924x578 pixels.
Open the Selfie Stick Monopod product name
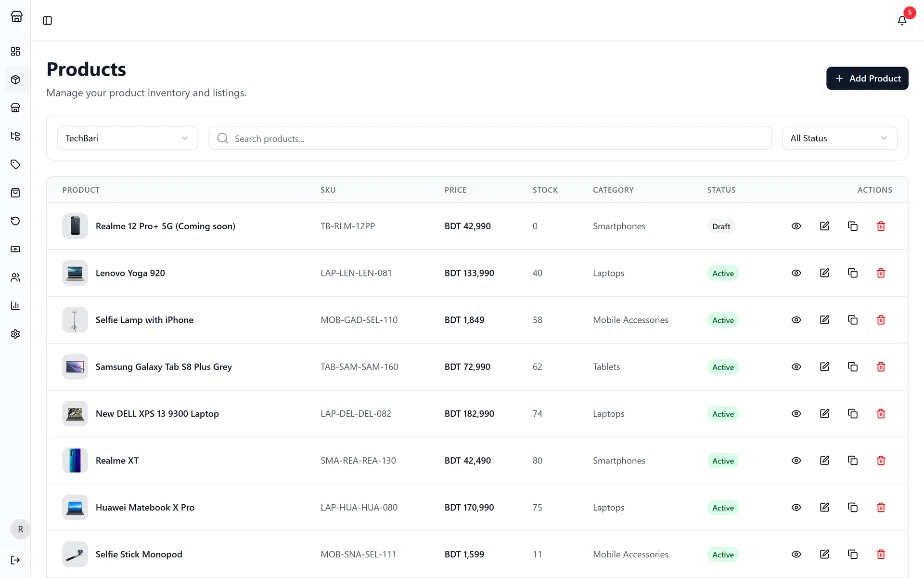coord(139,554)
